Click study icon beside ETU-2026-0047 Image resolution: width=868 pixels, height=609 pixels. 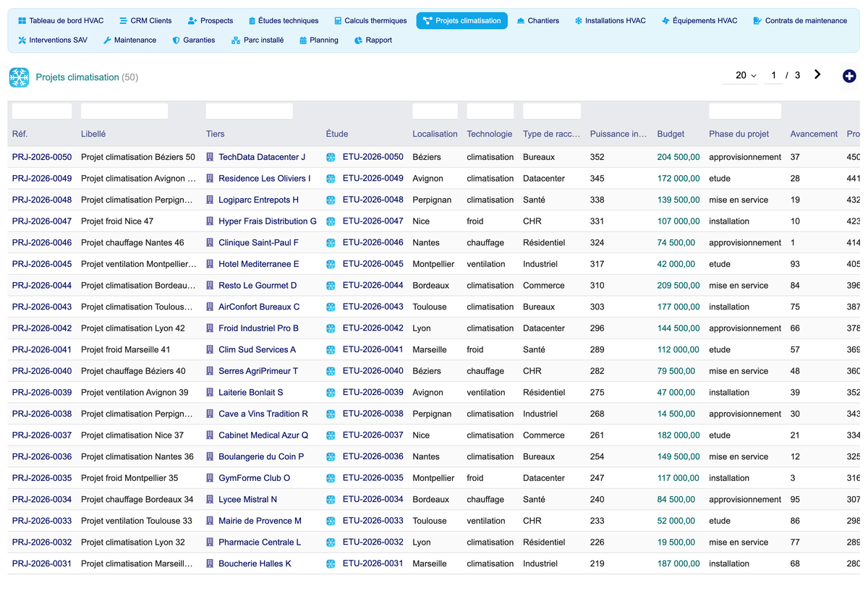point(331,221)
